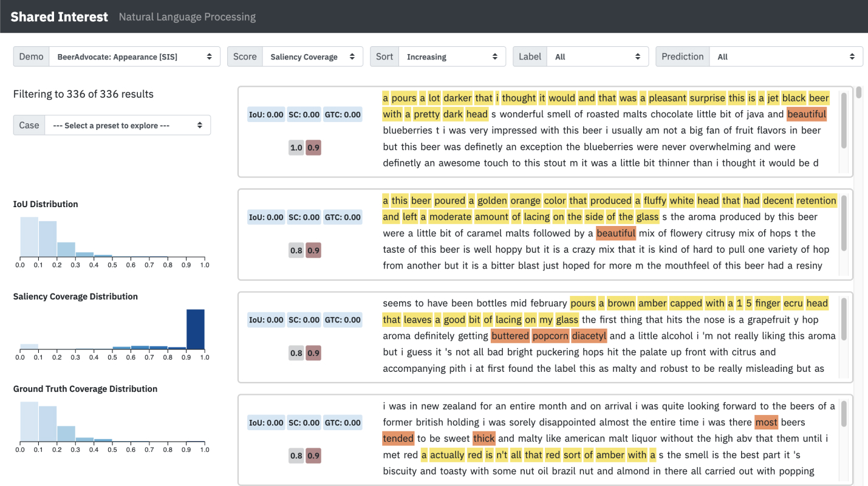Select the 1.0 prediction badge on first card
The width and height of the screenshot is (868, 486).
(x=295, y=147)
